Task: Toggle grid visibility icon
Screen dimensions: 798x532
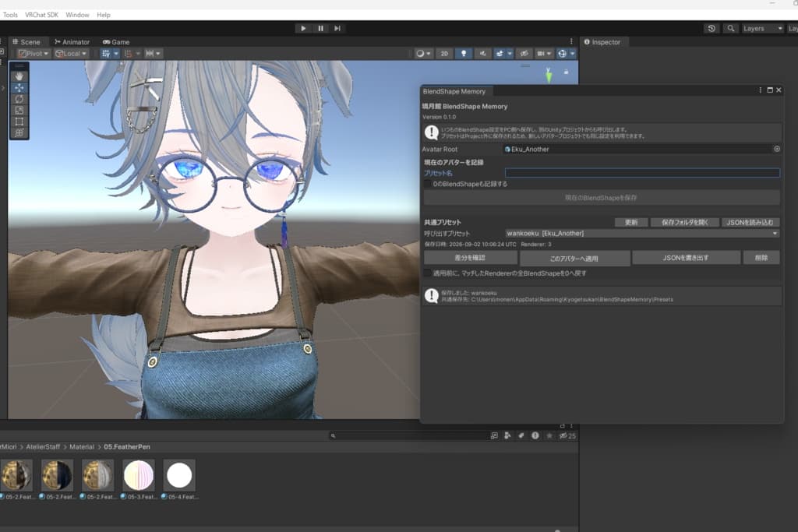Action: coord(106,54)
